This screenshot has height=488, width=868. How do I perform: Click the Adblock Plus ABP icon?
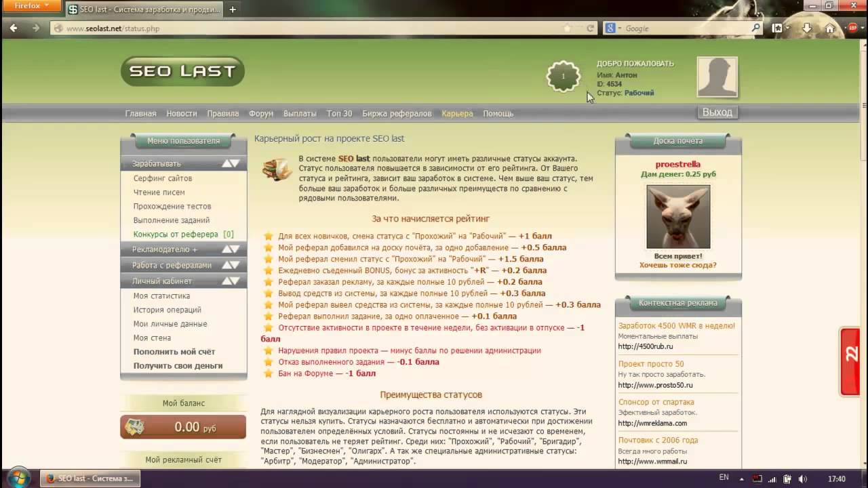pos(853,28)
